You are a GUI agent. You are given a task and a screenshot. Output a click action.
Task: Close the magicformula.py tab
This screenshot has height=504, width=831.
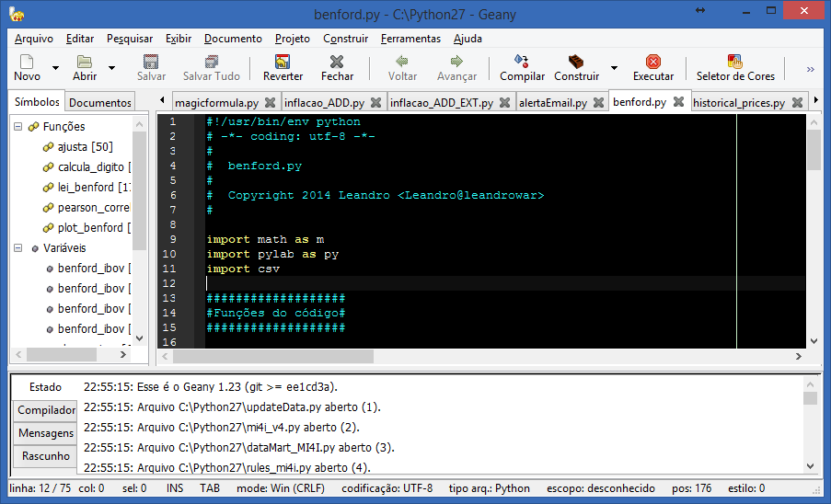coord(270,103)
